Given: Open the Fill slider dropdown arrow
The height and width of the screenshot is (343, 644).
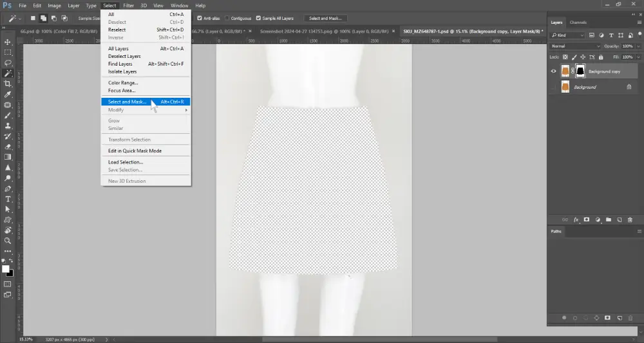Looking at the screenshot, I should 638,57.
